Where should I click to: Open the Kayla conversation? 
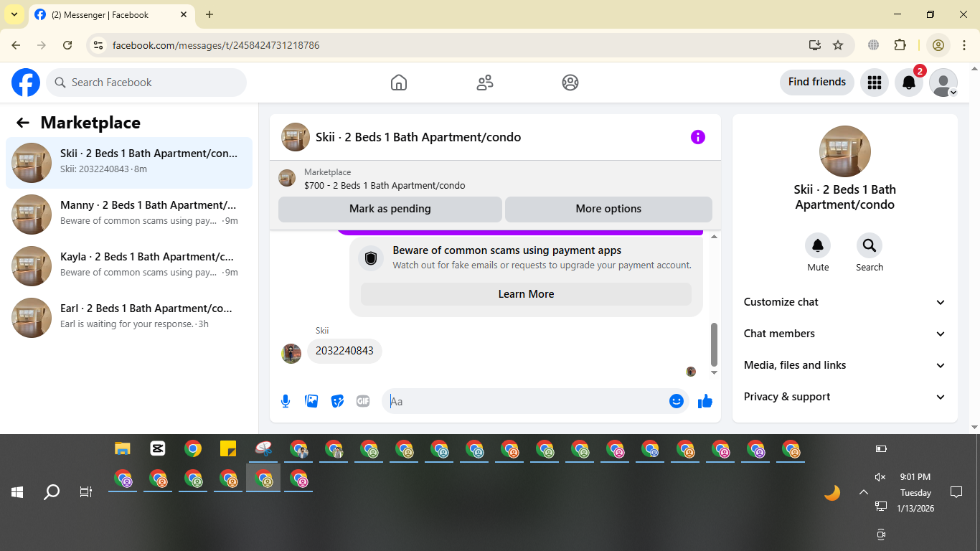(129, 266)
